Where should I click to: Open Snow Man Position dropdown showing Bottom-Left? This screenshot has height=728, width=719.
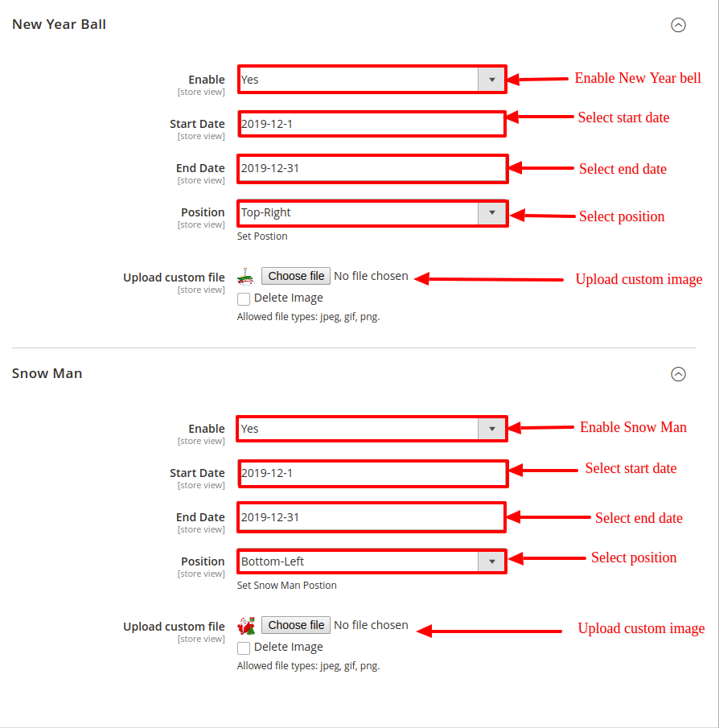[x=372, y=561]
